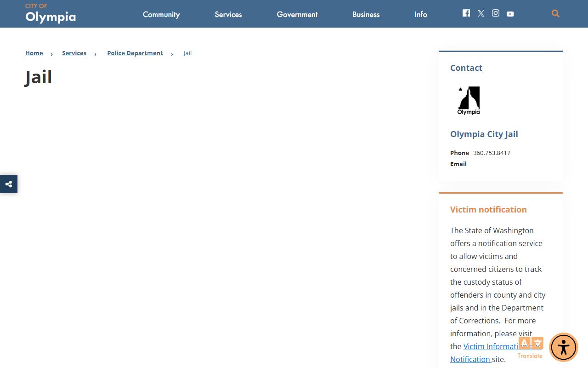Click the Translate language icon
The image size is (588, 368).
pyautogui.click(x=531, y=346)
